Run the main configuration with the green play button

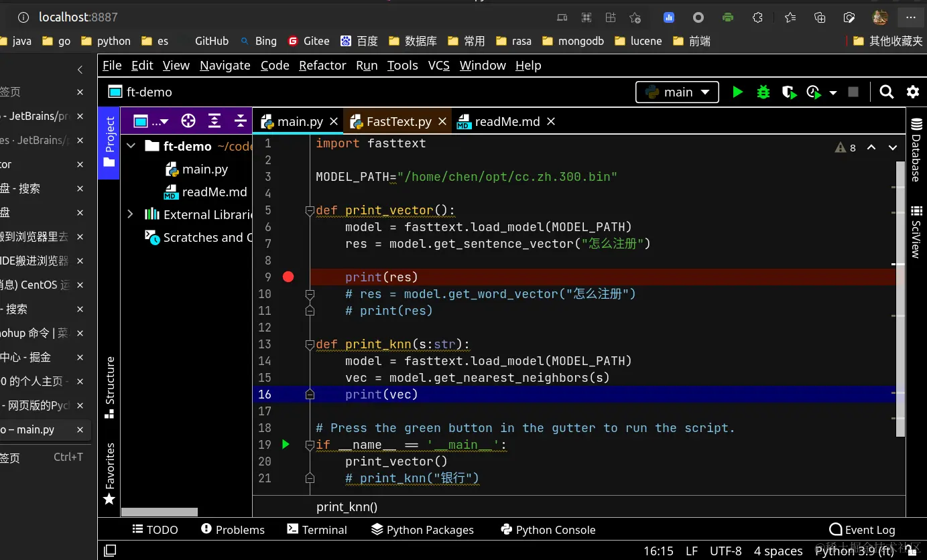(x=738, y=92)
